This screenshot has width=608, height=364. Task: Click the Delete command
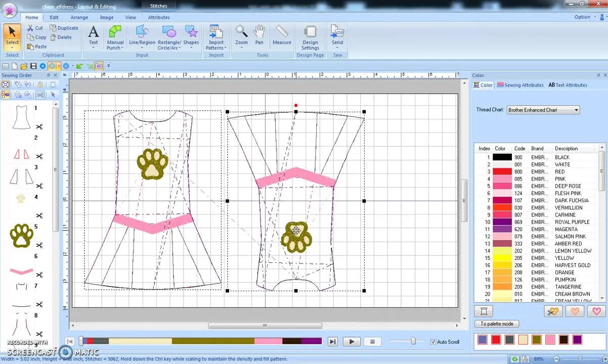61,37
